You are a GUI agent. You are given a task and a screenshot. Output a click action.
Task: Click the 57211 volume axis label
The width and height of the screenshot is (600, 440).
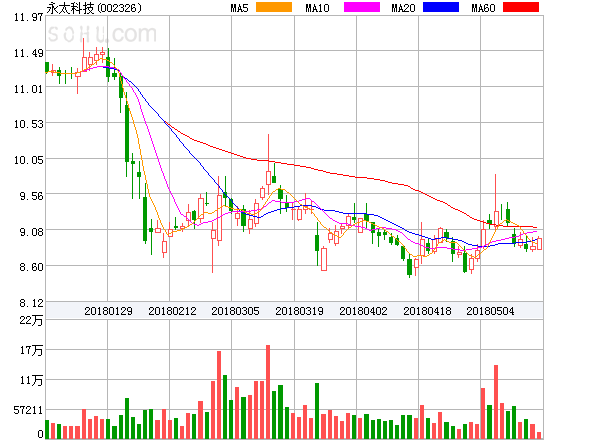[28, 411]
